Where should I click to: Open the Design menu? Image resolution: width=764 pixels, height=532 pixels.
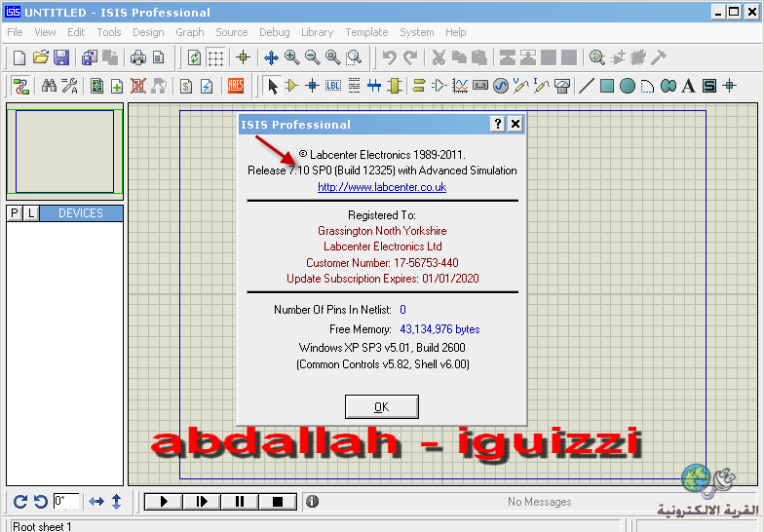[148, 32]
